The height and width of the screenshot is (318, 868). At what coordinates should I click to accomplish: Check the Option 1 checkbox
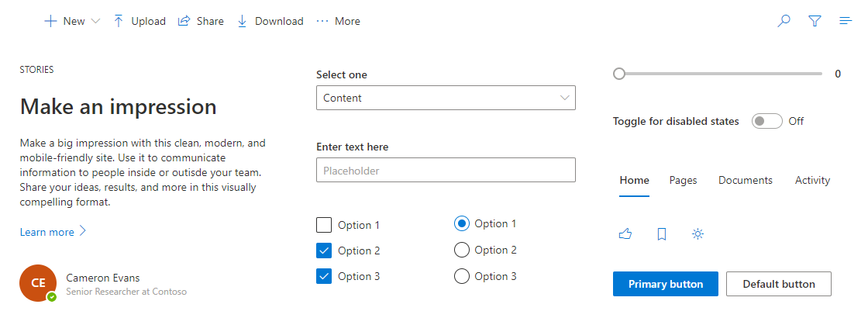click(324, 226)
